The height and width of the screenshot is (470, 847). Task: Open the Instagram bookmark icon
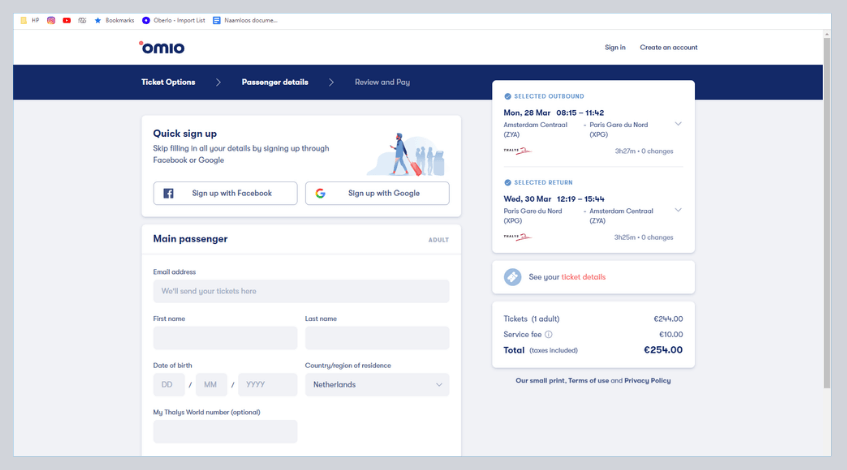tap(51, 21)
